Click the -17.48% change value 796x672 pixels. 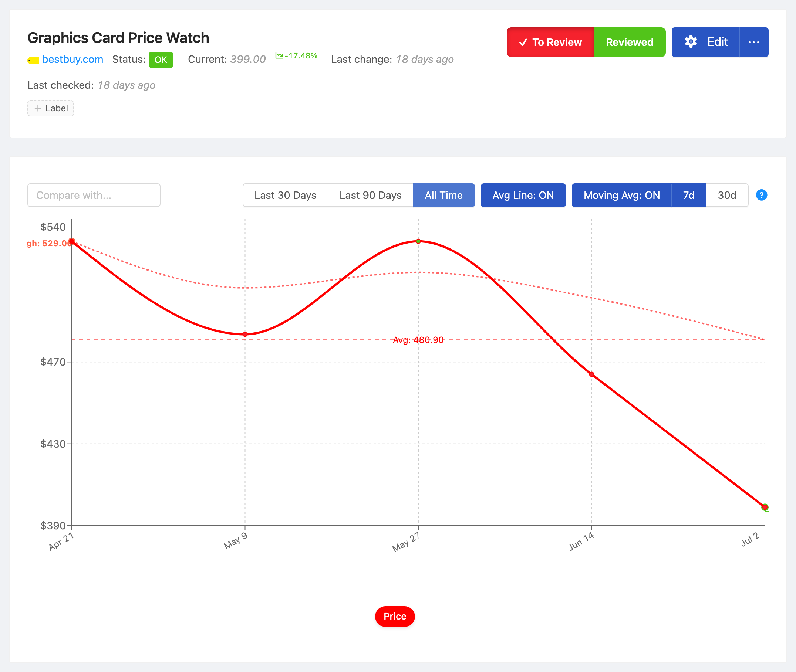point(301,55)
